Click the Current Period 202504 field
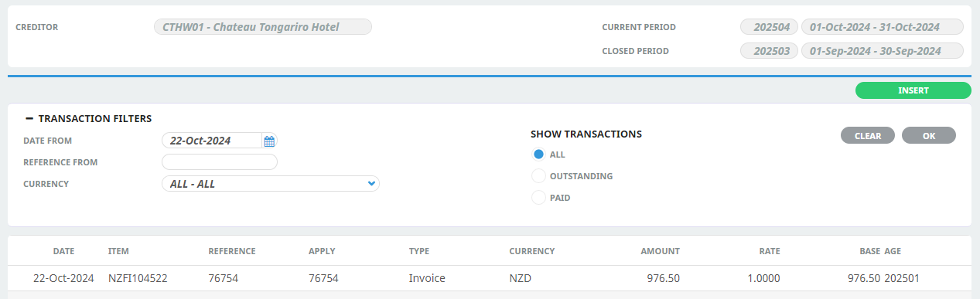 [769, 27]
